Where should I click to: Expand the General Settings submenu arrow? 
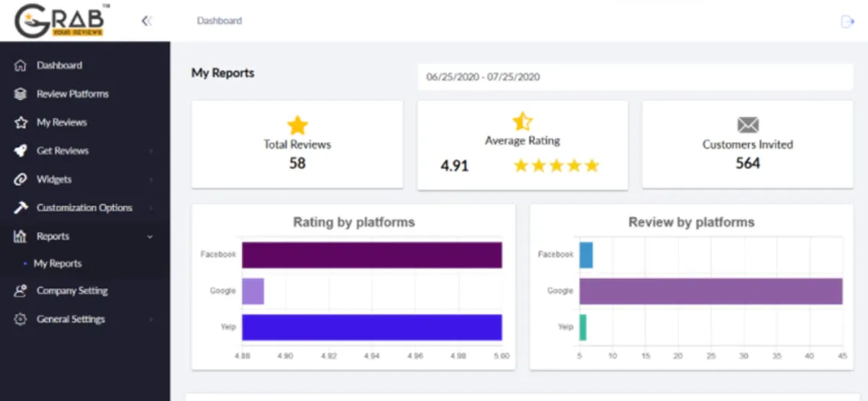(x=150, y=319)
